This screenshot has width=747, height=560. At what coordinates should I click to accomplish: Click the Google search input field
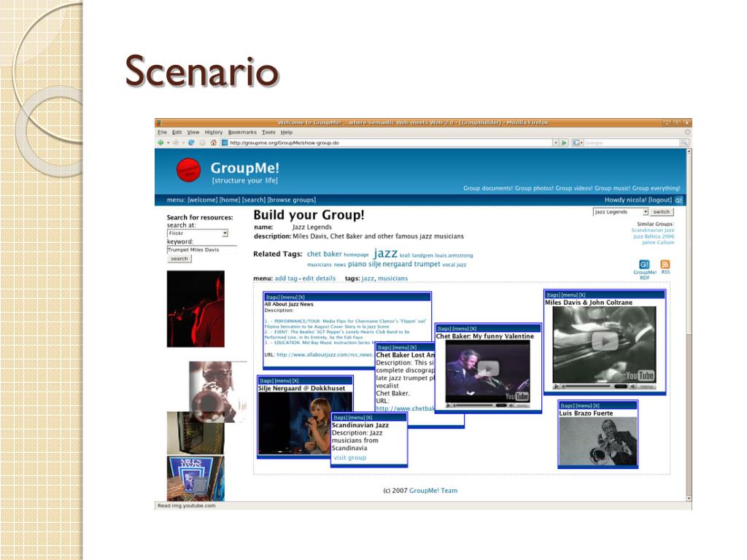tap(632, 142)
